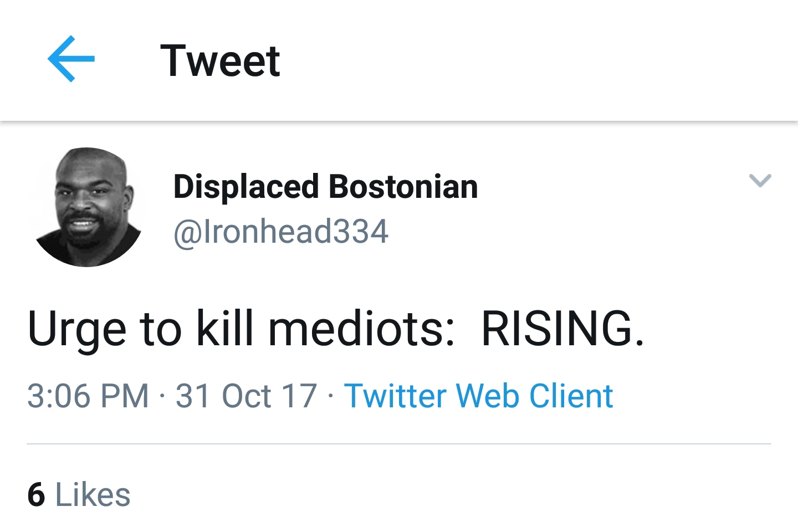Screen dimensions: 798x532
Task: Go back using the blue arrow
Action: pyautogui.click(x=71, y=59)
